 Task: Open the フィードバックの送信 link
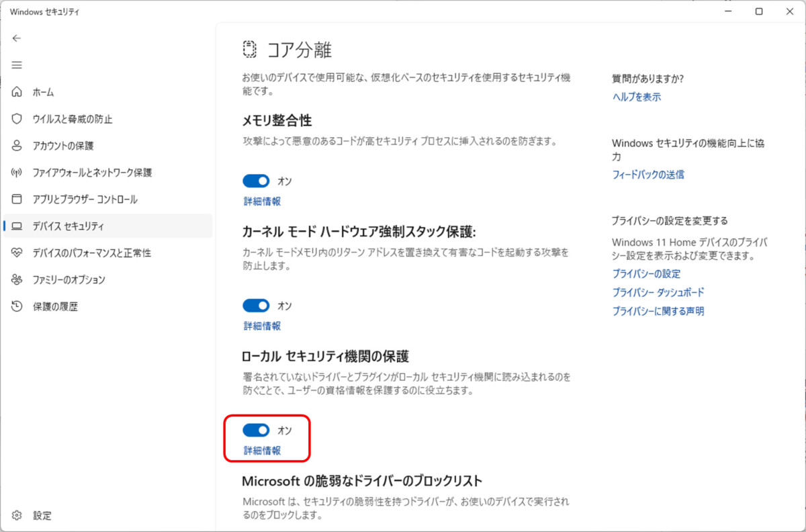(x=647, y=175)
